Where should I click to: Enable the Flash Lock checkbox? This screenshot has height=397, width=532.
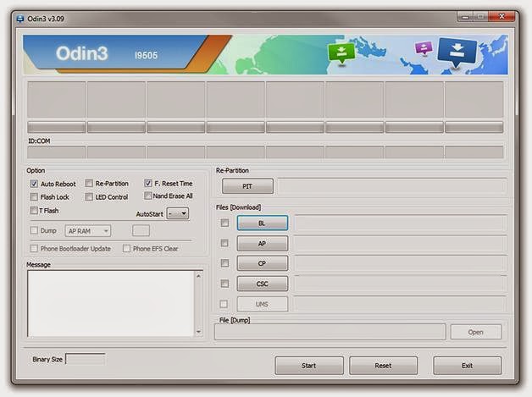[34, 197]
